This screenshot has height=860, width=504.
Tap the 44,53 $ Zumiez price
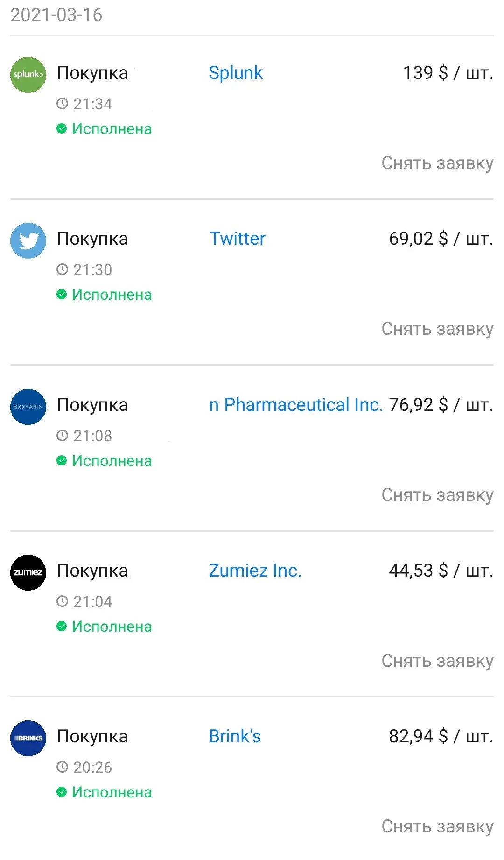pyautogui.click(x=441, y=571)
